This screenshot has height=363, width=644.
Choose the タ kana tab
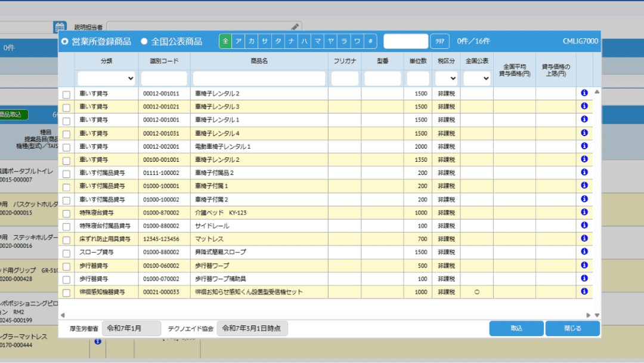[278, 41]
